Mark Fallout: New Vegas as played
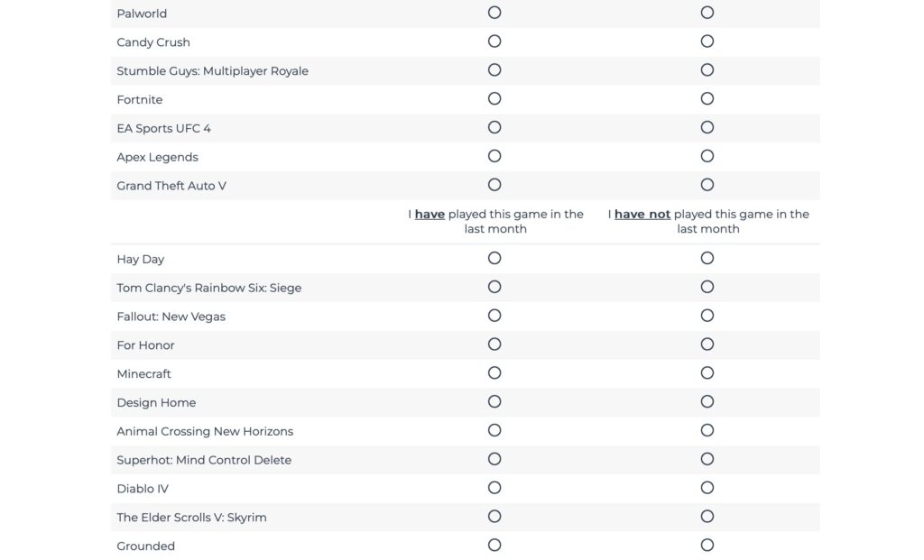Image resolution: width=924 pixels, height=560 pixels. [494, 316]
